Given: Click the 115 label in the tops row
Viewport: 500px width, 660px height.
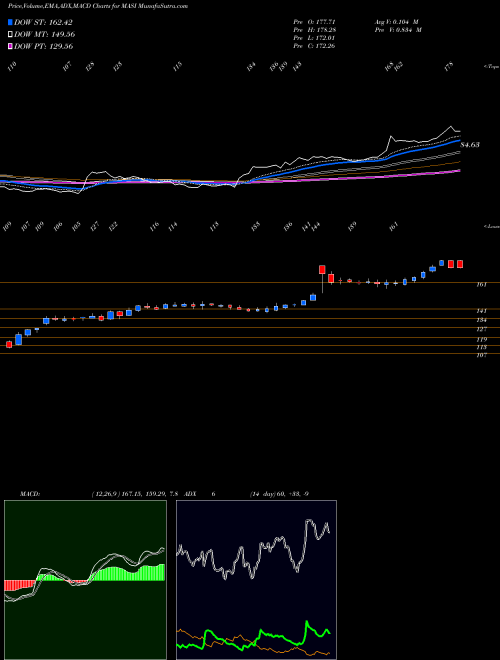Looking at the screenshot, I should [178, 66].
